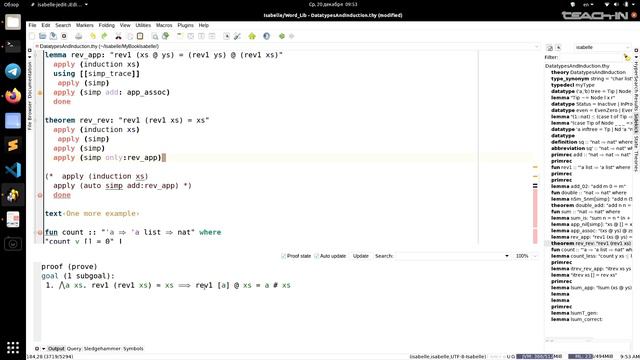
Task: Open Telegram from the dock
Action: pos(13,71)
